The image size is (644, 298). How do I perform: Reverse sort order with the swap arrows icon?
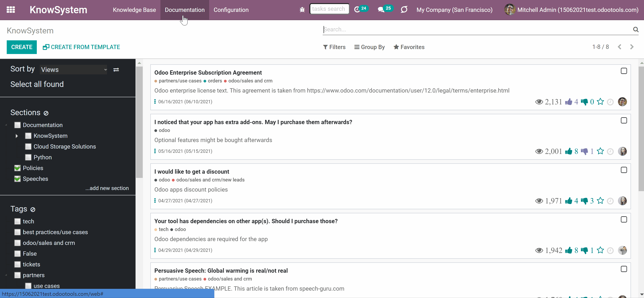click(116, 70)
